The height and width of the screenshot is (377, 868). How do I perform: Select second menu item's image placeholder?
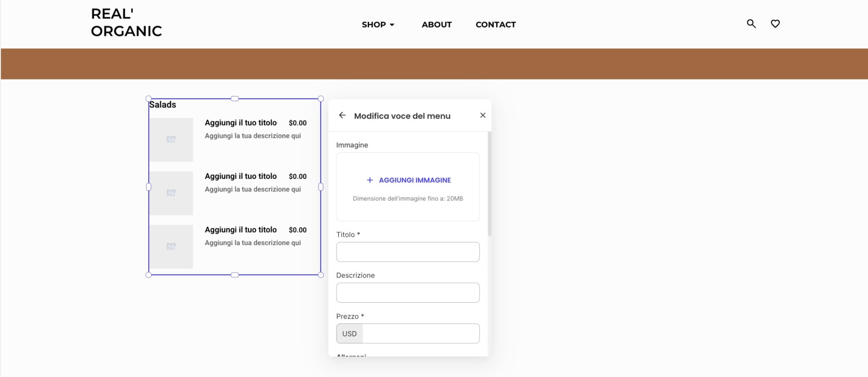(x=171, y=193)
